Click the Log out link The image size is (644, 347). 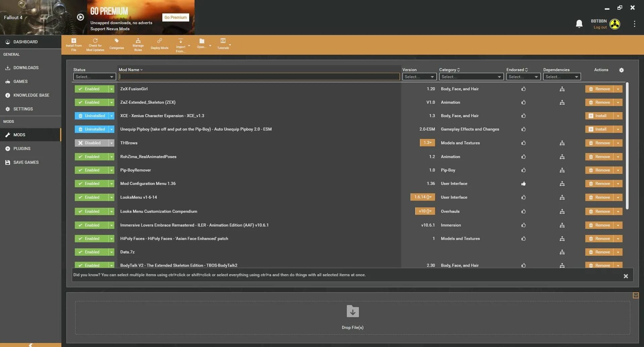[600, 28]
